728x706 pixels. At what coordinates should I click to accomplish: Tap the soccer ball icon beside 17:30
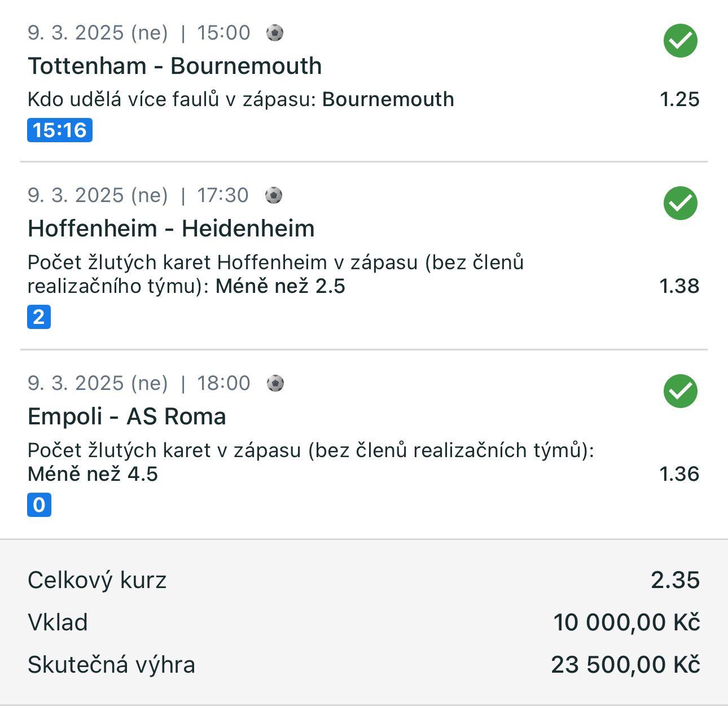coord(274,196)
